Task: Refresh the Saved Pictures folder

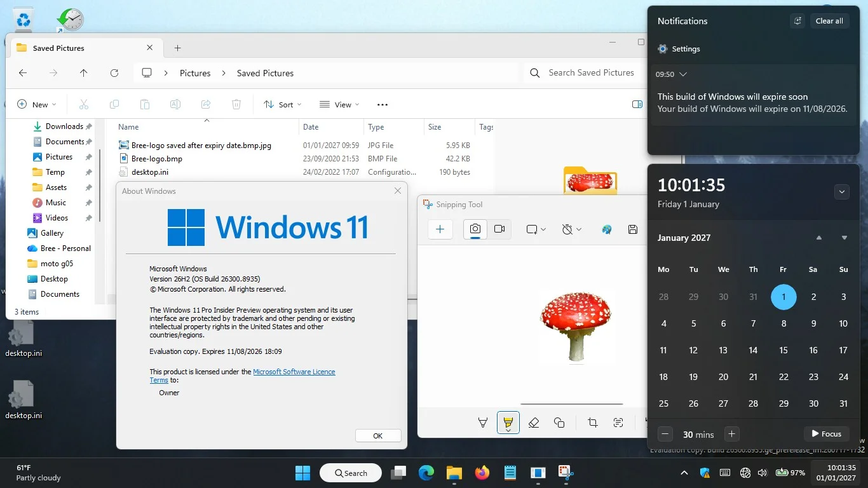Action: pyautogui.click(x=114, y=73)
